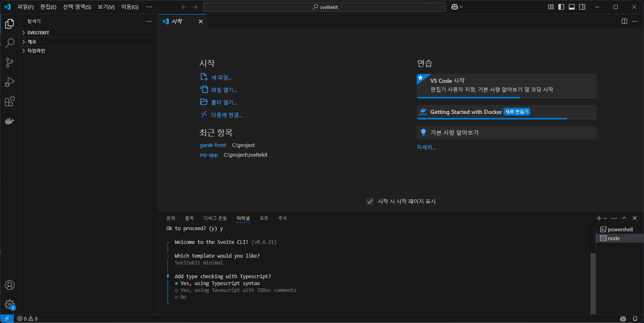Open recent project garak-front
This screenshot has height=323, width=644.
[x=213, y=145]
